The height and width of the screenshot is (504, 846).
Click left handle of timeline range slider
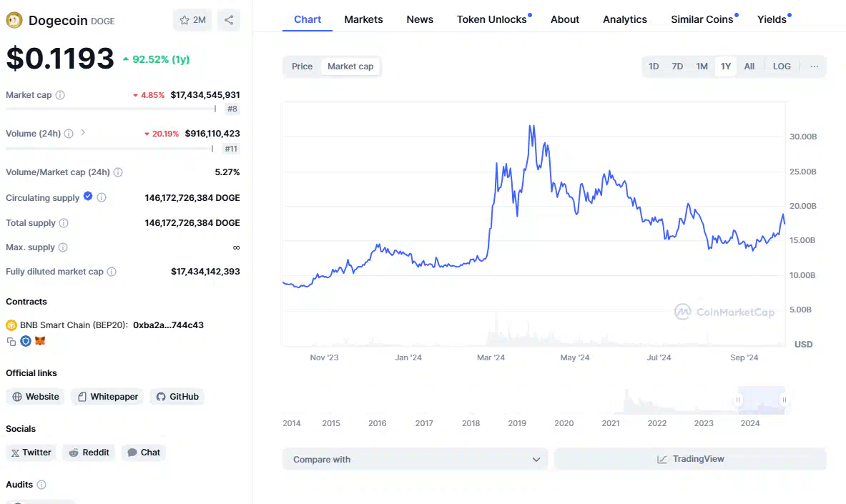[x=737, y=400]
